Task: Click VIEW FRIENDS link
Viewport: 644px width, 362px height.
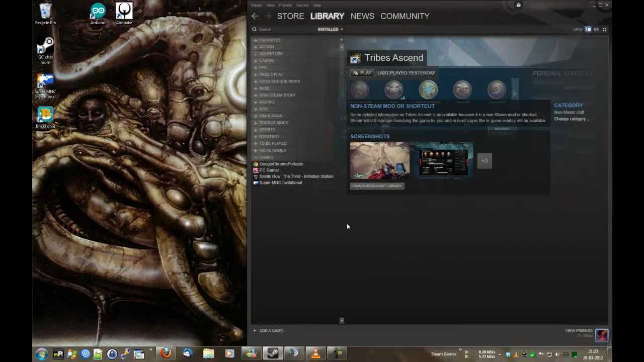Action: (579, 331)
